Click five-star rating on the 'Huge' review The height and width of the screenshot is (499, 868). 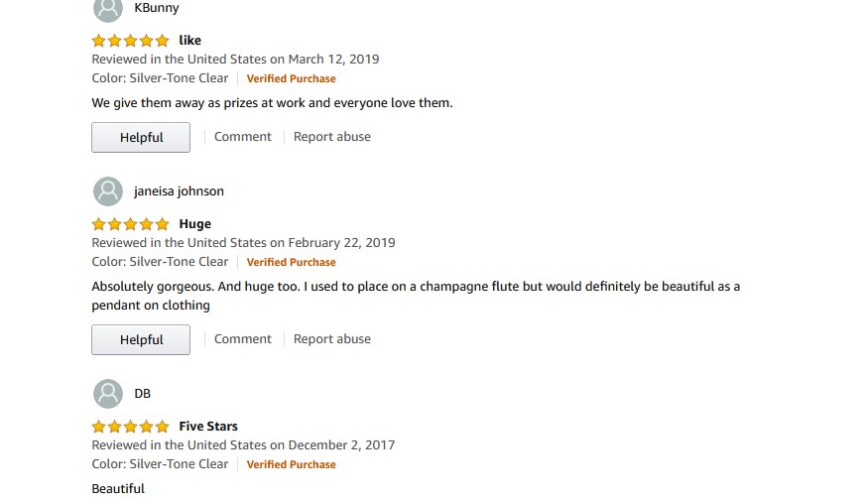[x=130, y=224]
